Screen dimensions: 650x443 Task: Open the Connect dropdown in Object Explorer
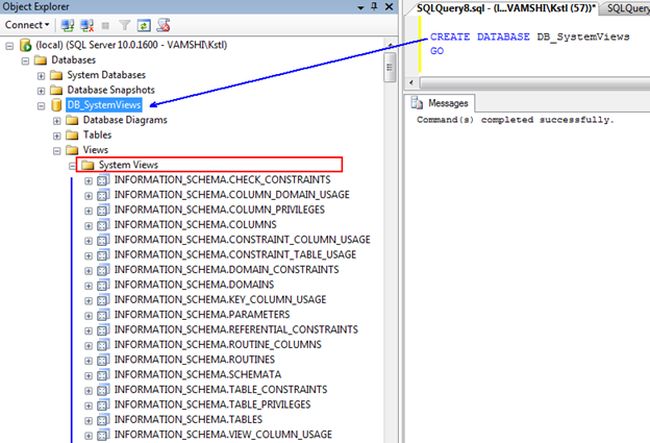(x=27, y=25)
